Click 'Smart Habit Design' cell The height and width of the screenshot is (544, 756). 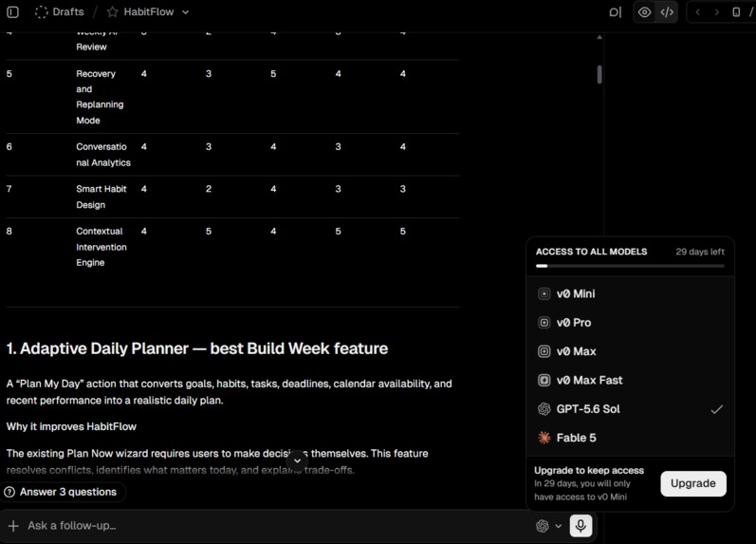pos(101,197)
